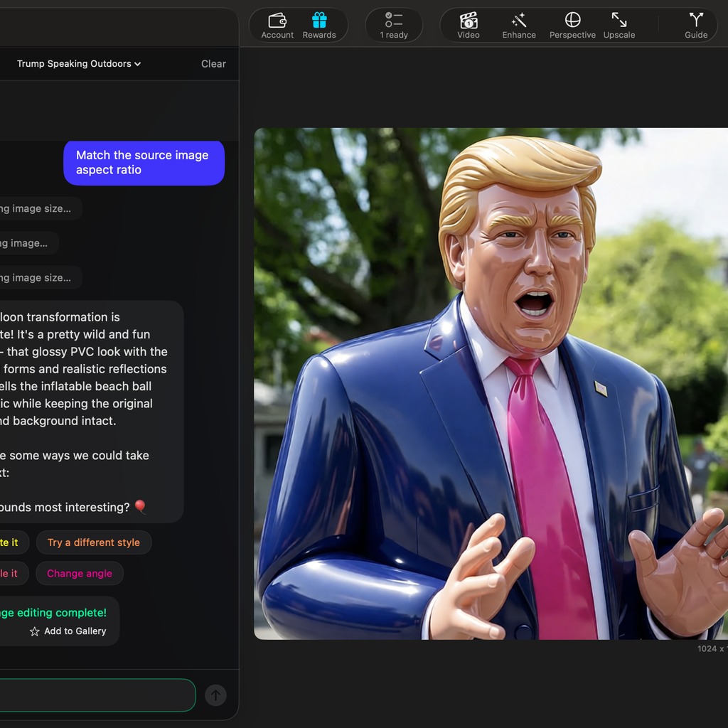
Task: Focus the chat message input field
Action: 96,695
